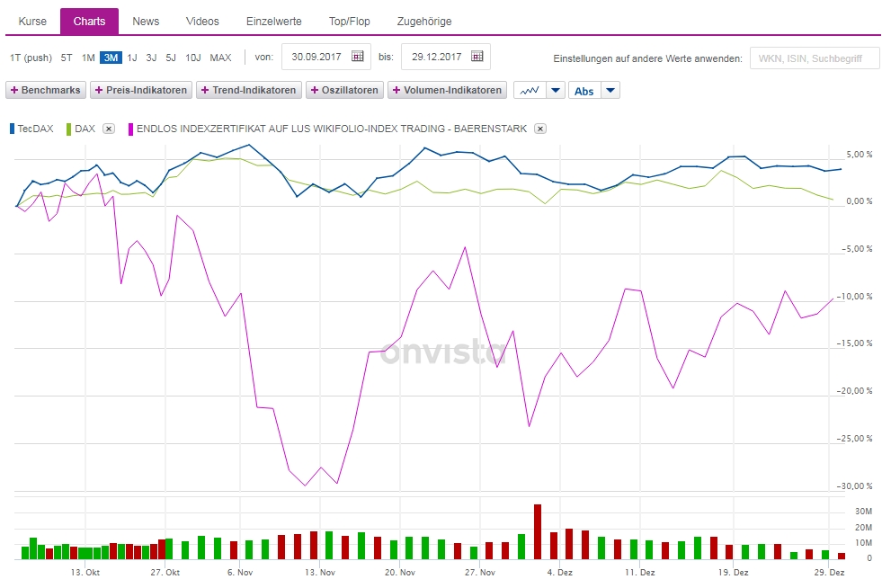Select the 10J time range
The image size is (882, 588).
[x=193, y=58]
